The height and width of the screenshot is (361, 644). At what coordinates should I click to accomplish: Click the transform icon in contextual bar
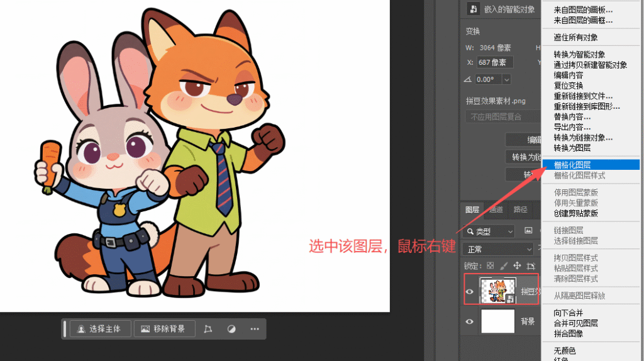click(x=208, y=329)
